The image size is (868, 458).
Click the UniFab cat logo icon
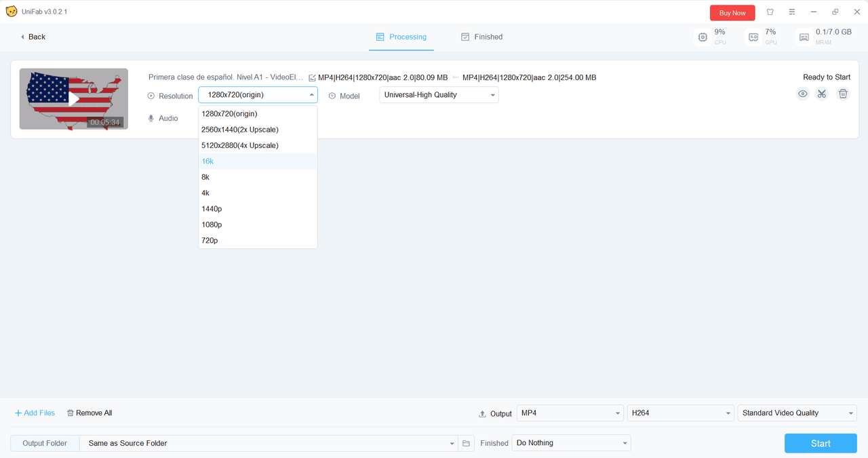tap(12, 12)
